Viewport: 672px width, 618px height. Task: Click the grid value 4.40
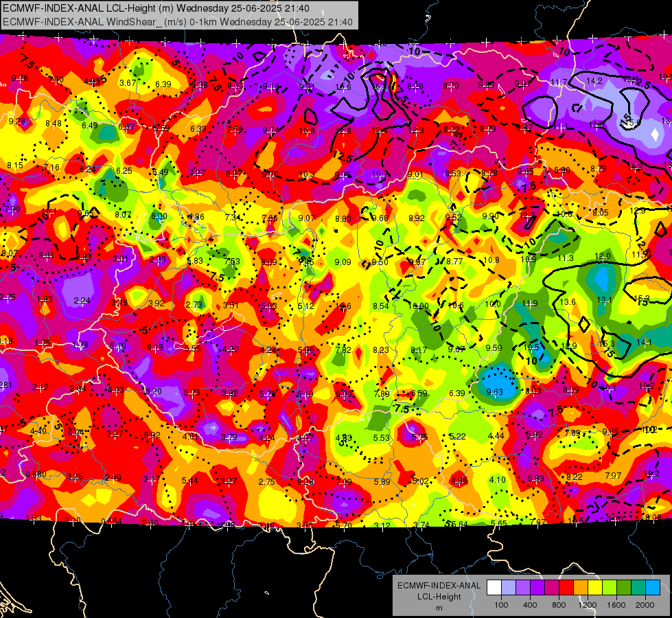click(38, 431)
